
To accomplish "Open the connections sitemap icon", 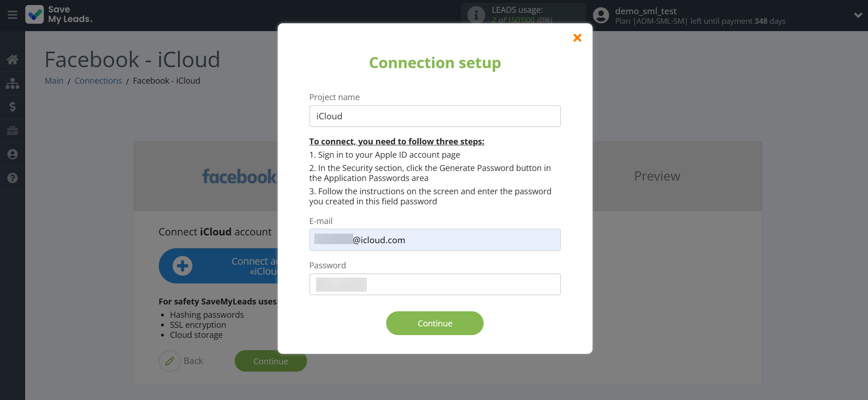I will click(x=12, y=83).
